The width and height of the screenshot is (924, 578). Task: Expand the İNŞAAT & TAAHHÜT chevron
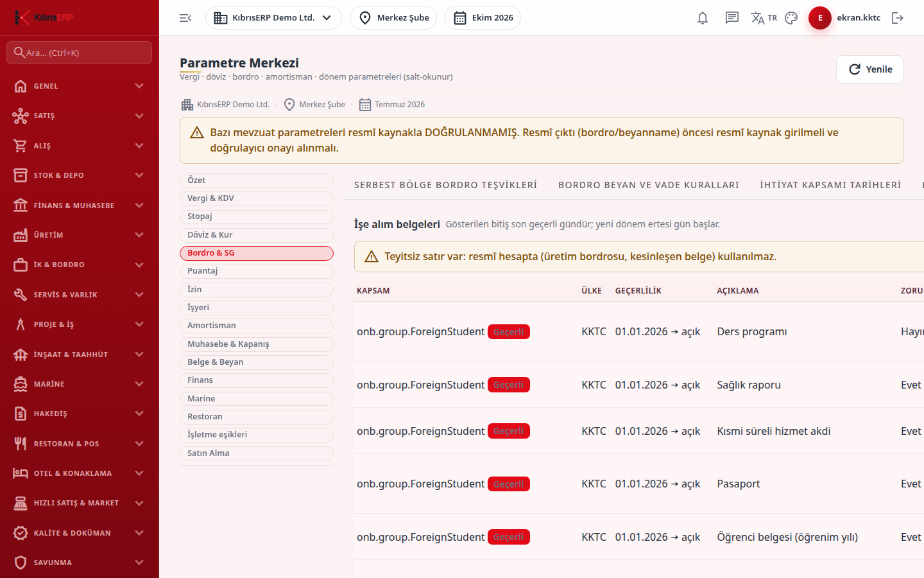coord(139,355)
